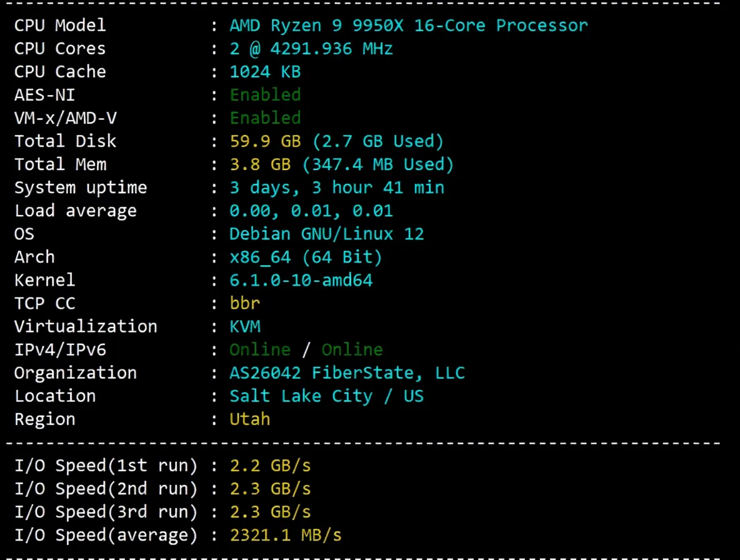Select the Kernel version 6.1.0-10-amd64

(x=301, y=279)
